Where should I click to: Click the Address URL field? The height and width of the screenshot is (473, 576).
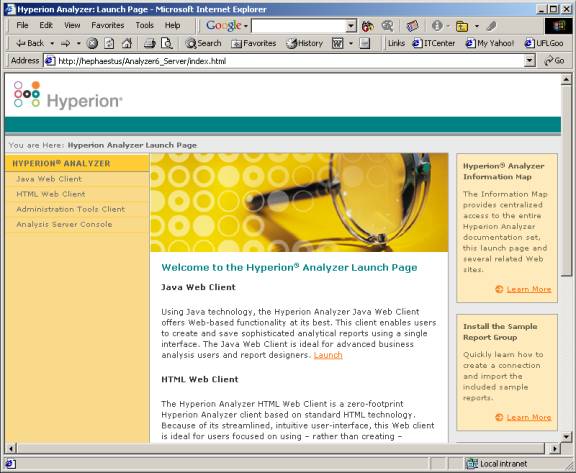[290, 61]
